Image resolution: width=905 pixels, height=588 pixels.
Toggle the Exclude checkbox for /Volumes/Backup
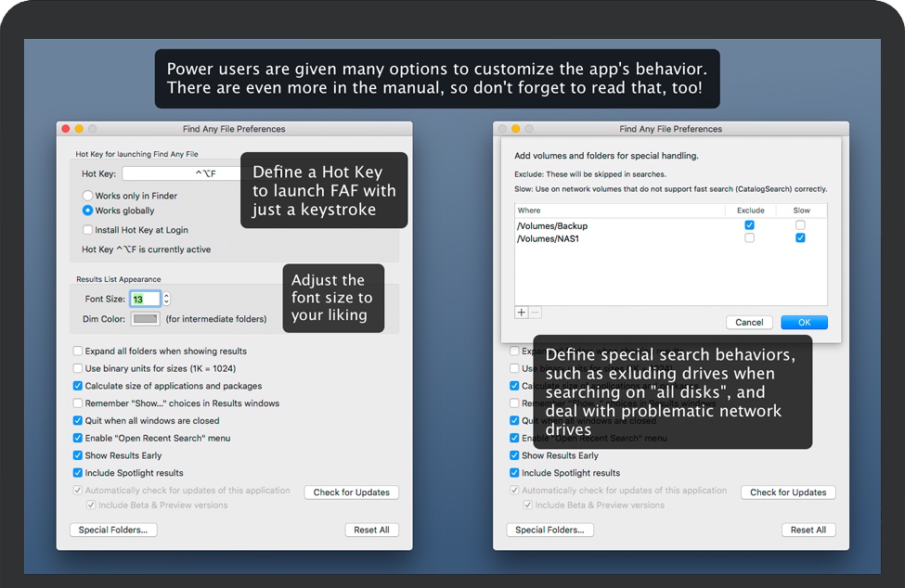coord(750,225)
